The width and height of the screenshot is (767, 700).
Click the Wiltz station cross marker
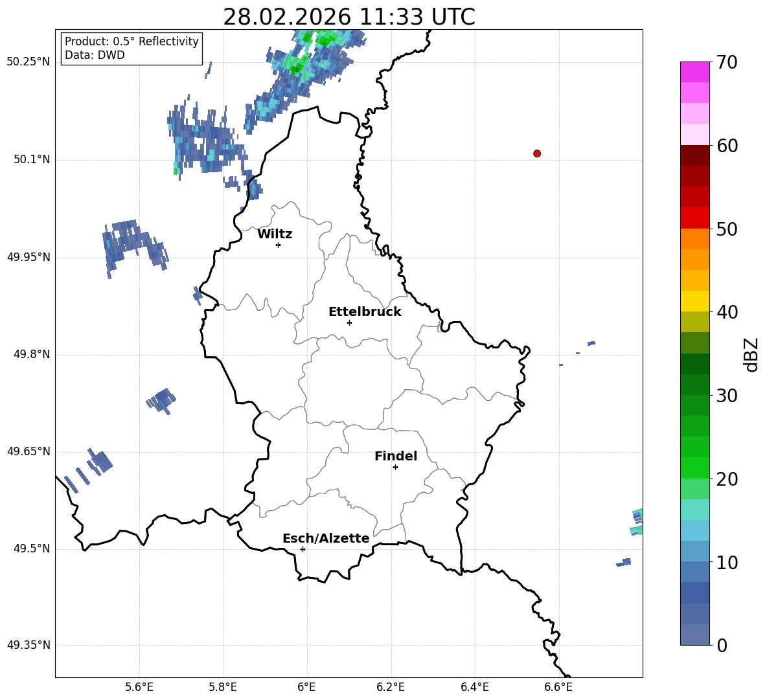[x=279, y=245]
